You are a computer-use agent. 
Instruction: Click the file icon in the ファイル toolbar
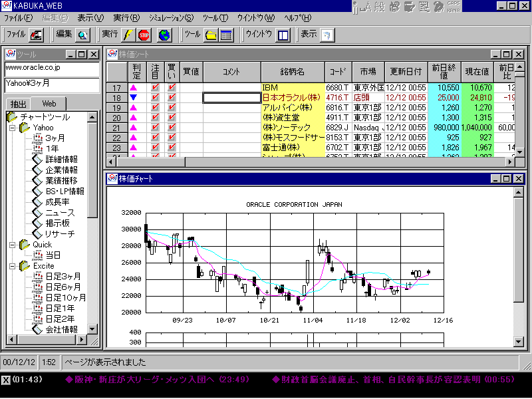point(36,35)
